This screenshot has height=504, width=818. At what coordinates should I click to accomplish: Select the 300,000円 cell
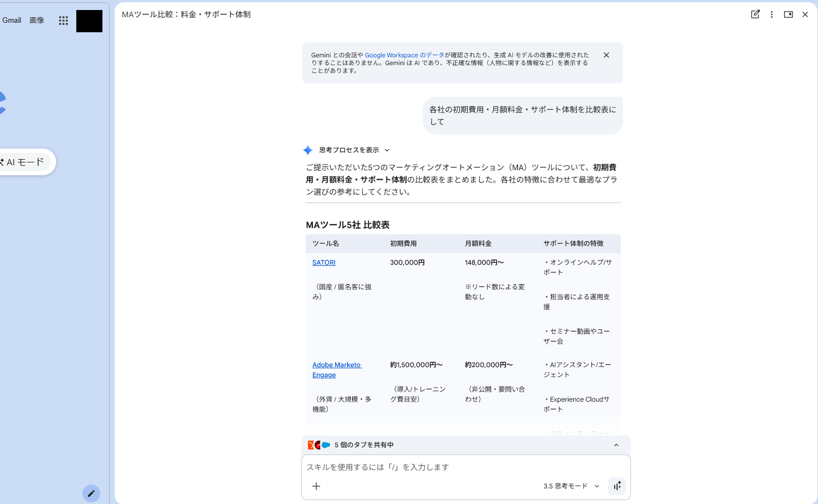click(408, 263)
